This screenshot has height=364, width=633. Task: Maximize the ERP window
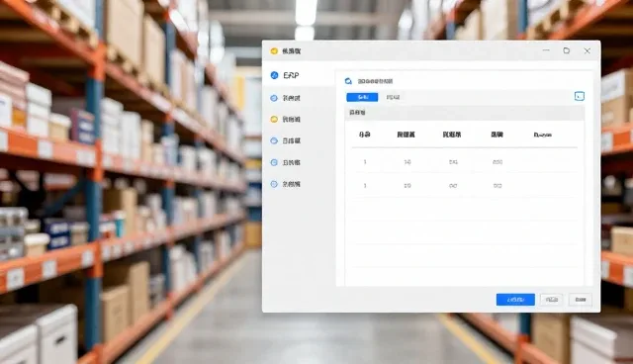tap(567, 50)
